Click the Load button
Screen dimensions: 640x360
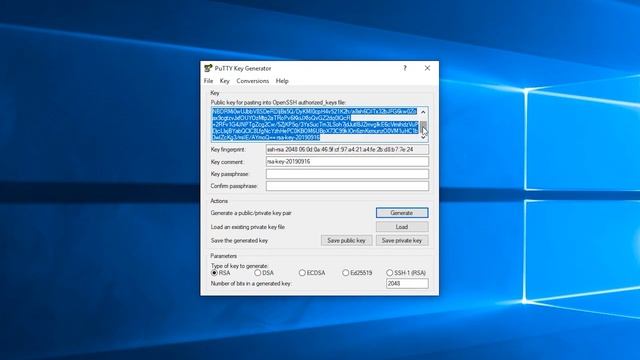(402, 227)
